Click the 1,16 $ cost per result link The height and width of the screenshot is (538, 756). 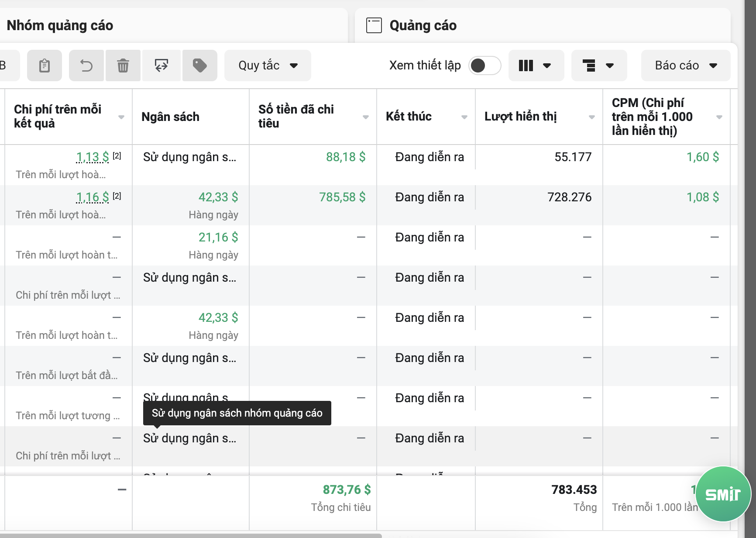click(x=93, y=197)
